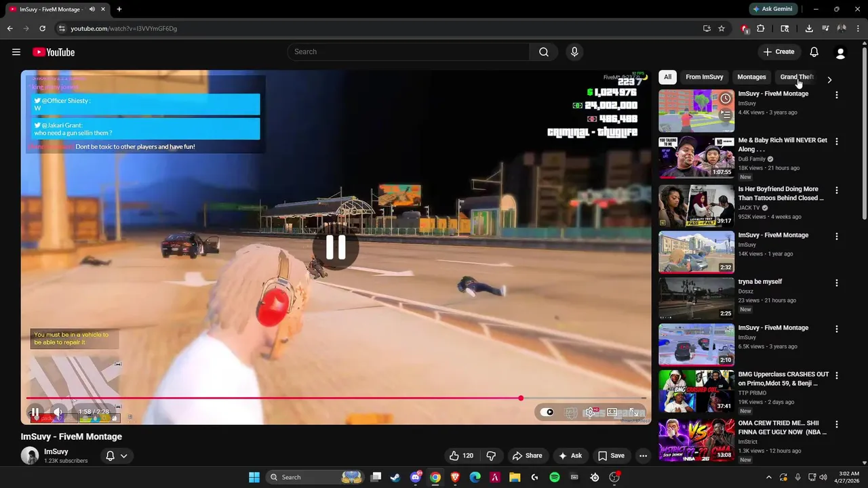Screen dimensions: 868x488
Task: Like the video
Action: tap(460, 456)
